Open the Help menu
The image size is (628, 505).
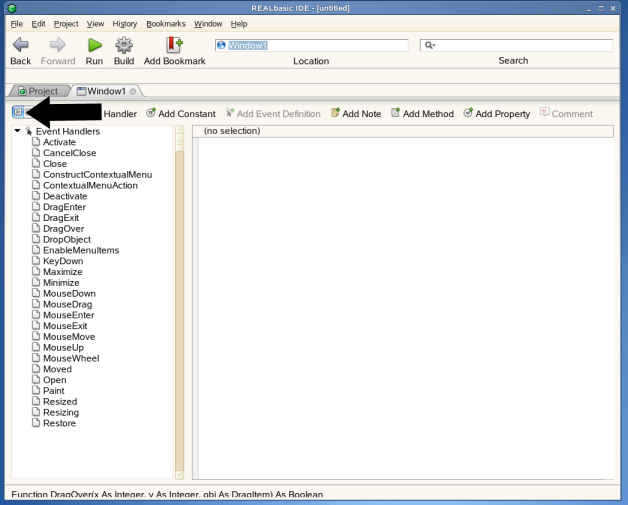(239, 24)
